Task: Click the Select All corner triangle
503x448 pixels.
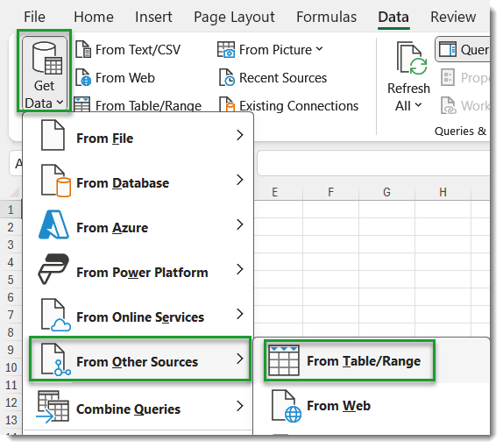Action: tap(14, 192)
